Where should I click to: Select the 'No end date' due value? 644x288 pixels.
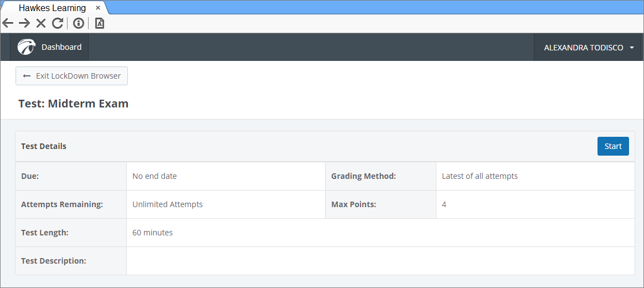[154, 176]
